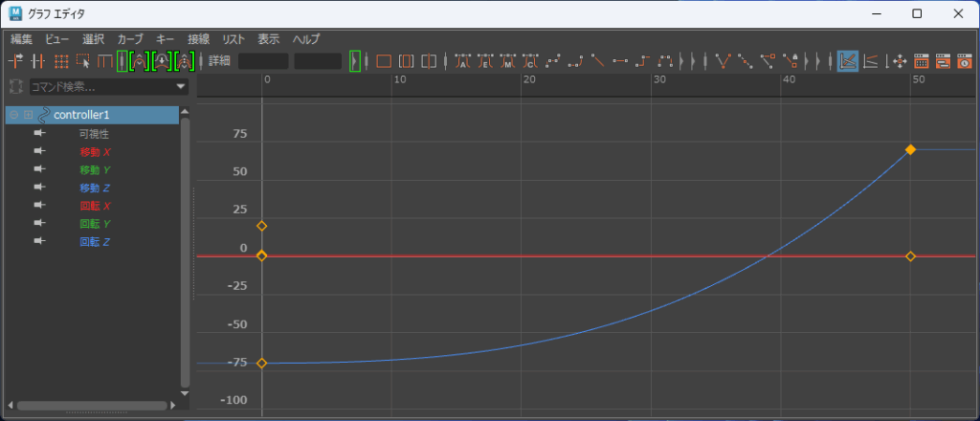The width and height of the screenshot is (980, 421).
Task: Select the Move Nearest Picked Key tool
Action: point(15,60)
